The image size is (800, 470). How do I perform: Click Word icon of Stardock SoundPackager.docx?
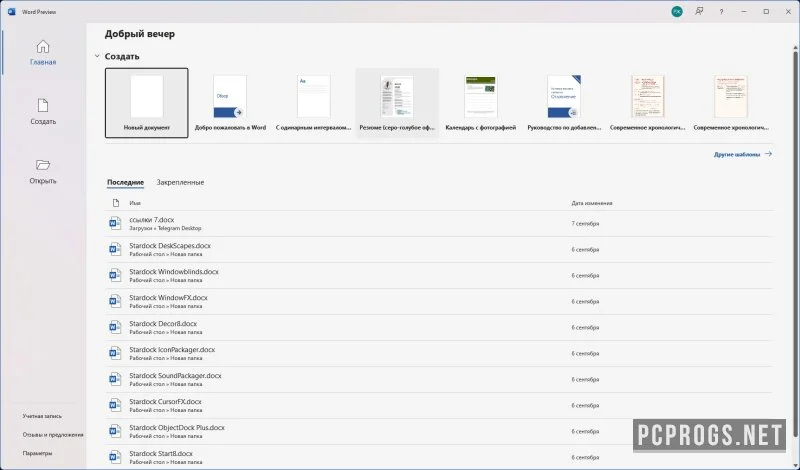click(x=115, y=380)
